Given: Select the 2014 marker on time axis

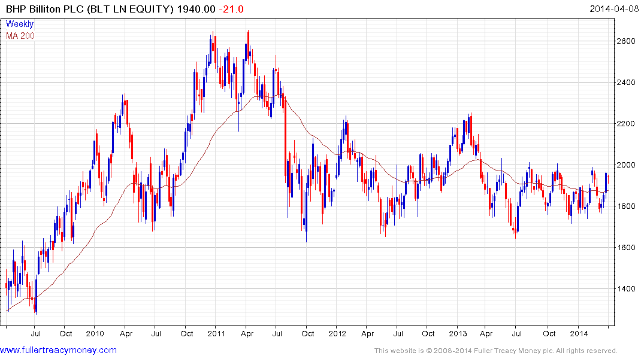Looking at the screenshot, I should [579, 333].
